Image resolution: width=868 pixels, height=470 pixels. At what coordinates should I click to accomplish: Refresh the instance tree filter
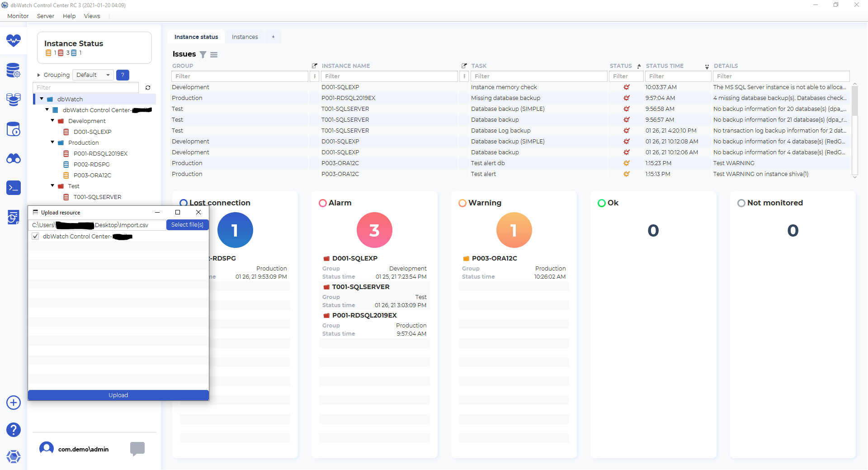pyautogui.click(x=148, y=88)
